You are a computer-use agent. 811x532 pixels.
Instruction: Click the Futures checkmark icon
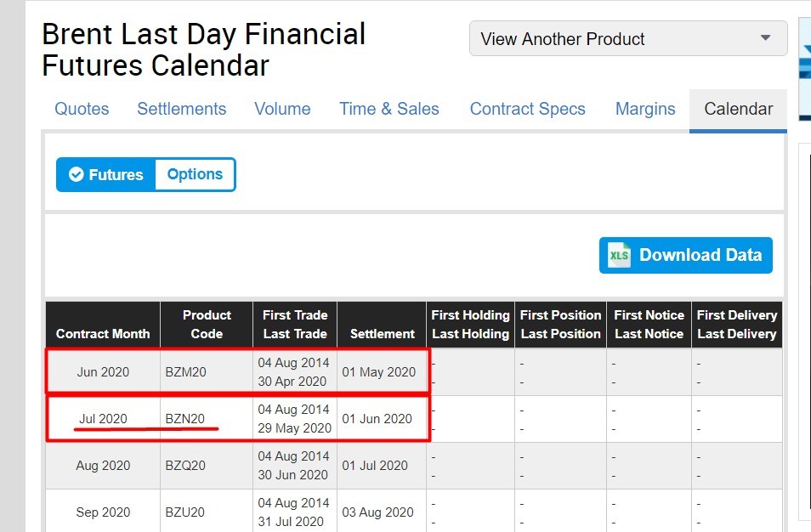[x=77, y=174]
